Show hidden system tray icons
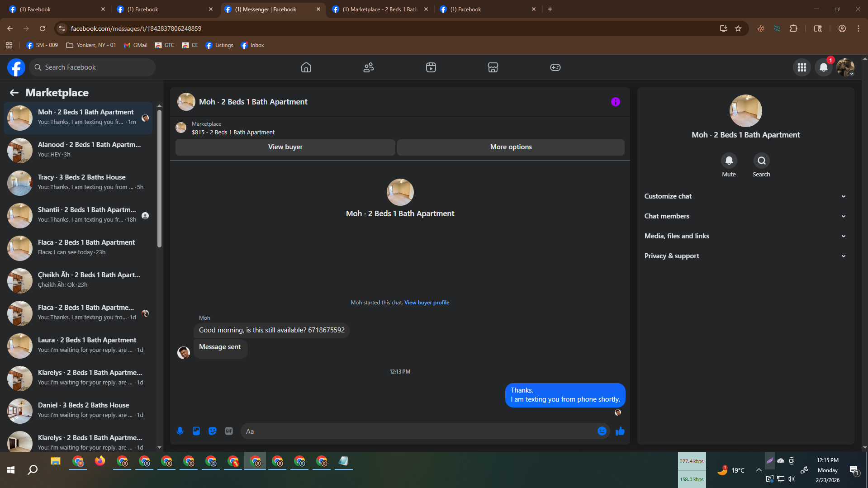868x488 pixels. (759, 470)
